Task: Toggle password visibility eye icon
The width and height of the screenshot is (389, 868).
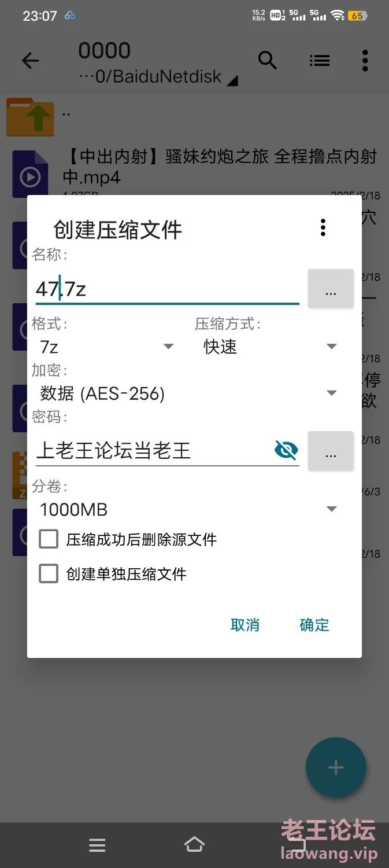Action: pos(286,450)
